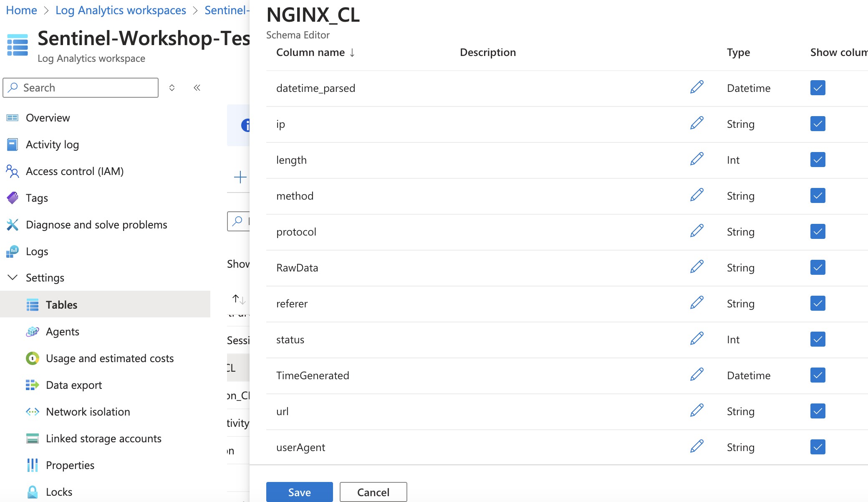868x502 pixels.
Task: Click the Linked storage accounts icon
Action: click(x=33, y=439)
